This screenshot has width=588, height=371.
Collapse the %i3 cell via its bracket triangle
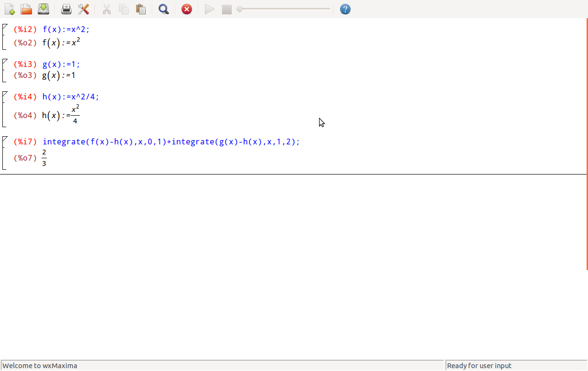(x=5, y=62)
